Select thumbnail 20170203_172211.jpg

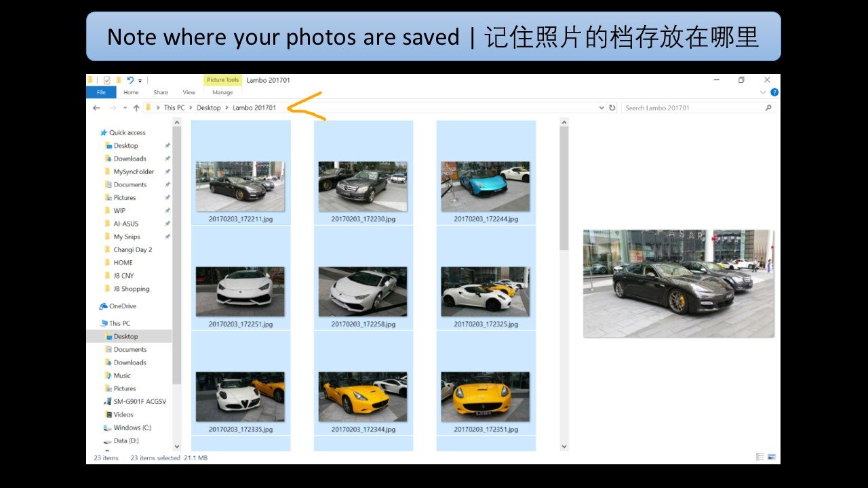coord(241,186)
